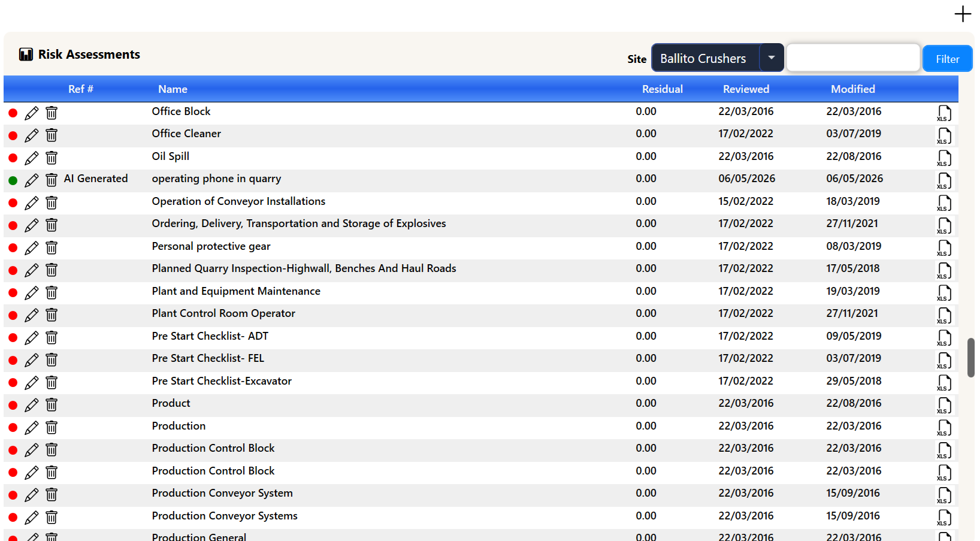Delete the Production assessment row
980x541 pixels.
coord(52,427)
